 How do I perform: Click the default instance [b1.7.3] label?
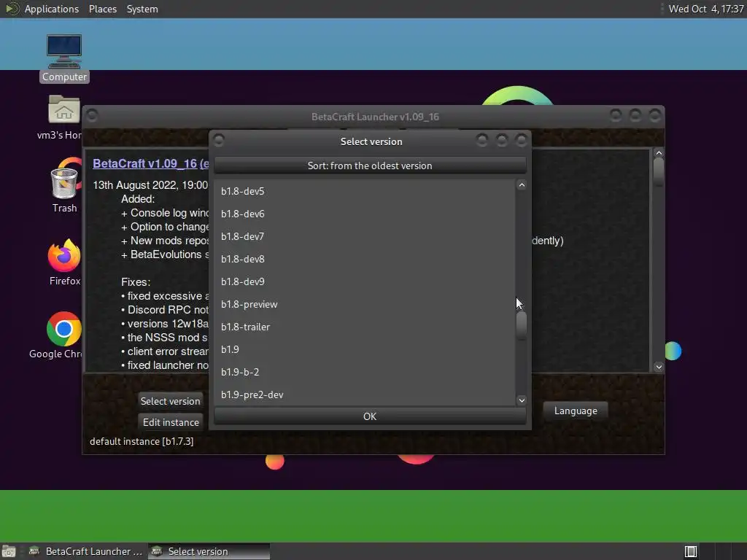point(142,441)
